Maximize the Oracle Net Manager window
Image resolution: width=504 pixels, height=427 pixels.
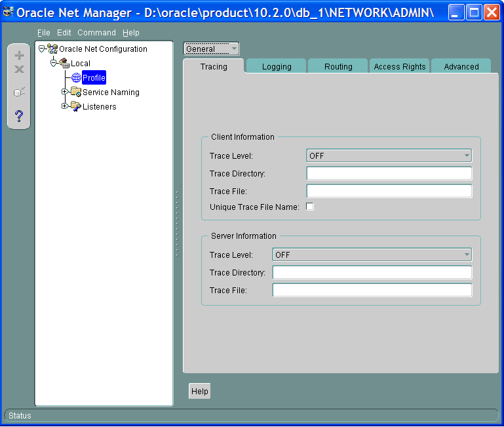tap(474, 12)
